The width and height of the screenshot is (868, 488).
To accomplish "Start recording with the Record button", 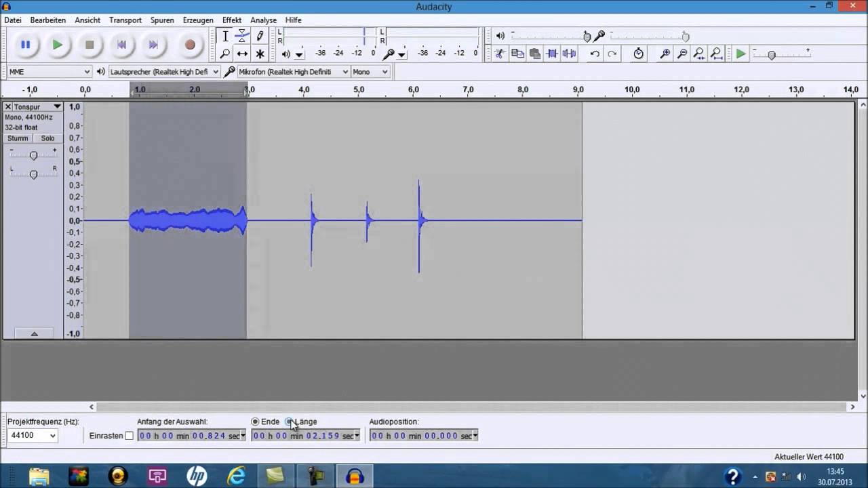I will point(190,45).
